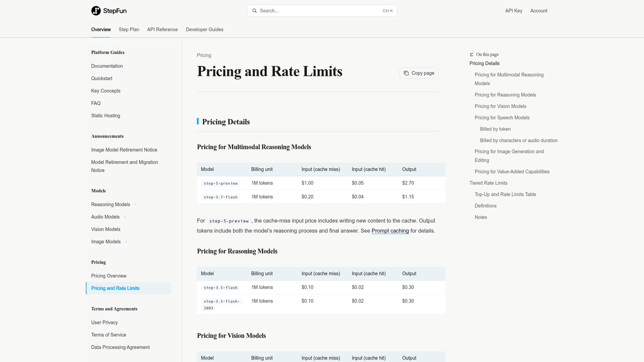Image resolution: width=644 pixels, height=362 pixels.
Task: Click the $1.15 output price cell
Action: [408, 197]
